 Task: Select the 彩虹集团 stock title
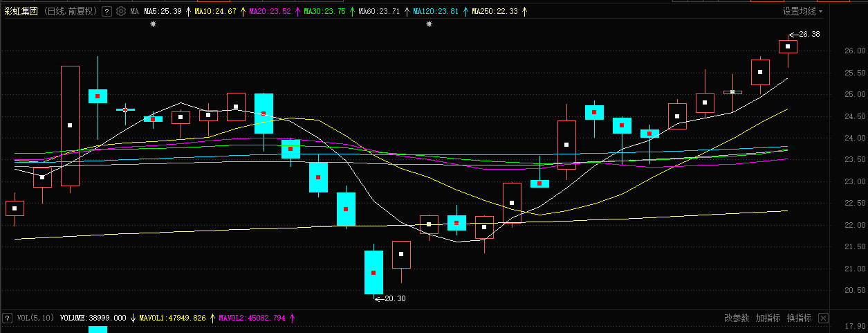coord(21,12)
